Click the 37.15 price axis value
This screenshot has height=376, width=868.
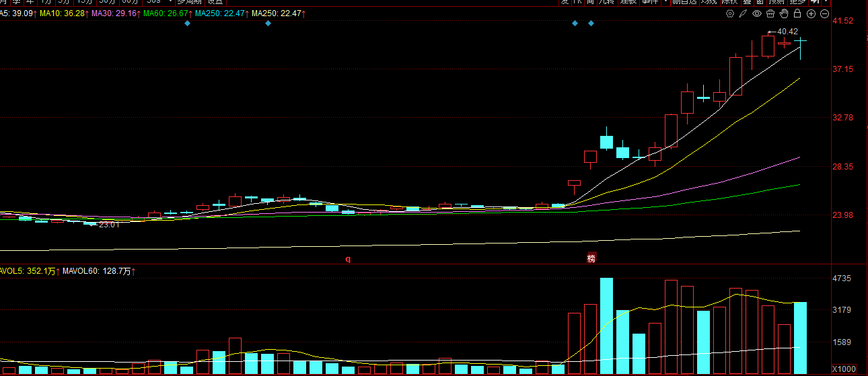843,69
